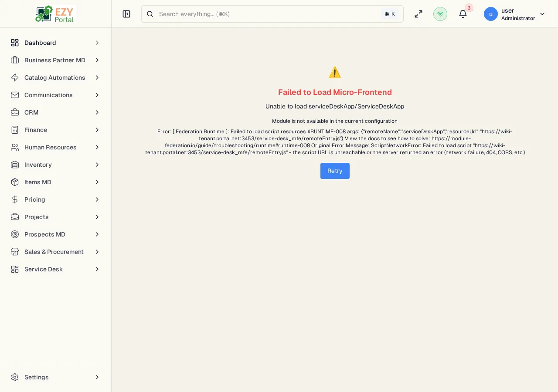Expand Sales & Procurement chevron
558x392 pixels.
(x=97, y=252)
